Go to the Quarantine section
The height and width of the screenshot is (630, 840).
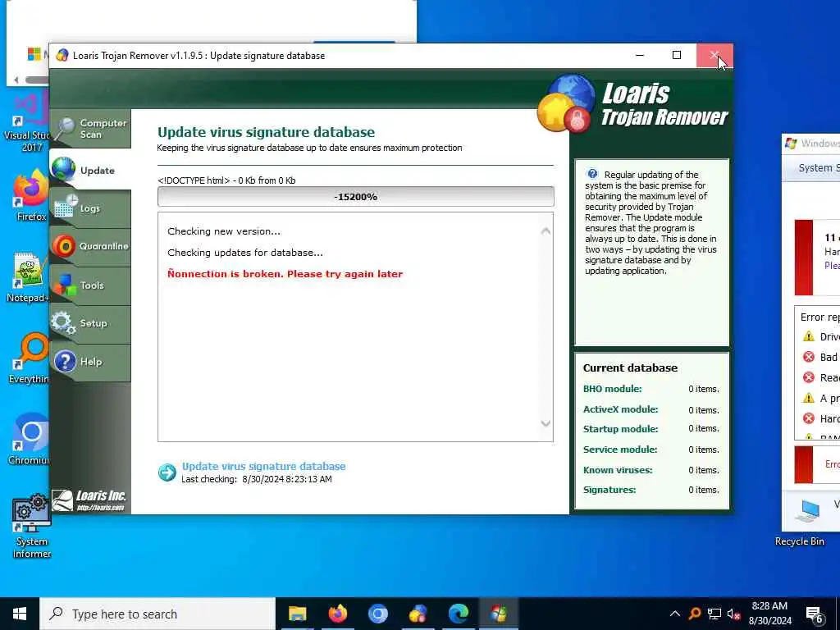point(90,246)
